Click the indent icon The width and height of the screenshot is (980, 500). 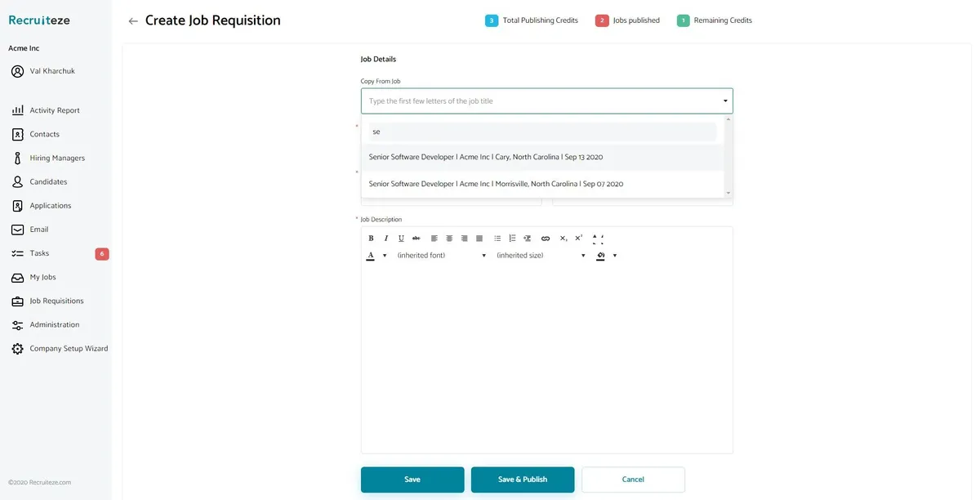coord(528,239)
